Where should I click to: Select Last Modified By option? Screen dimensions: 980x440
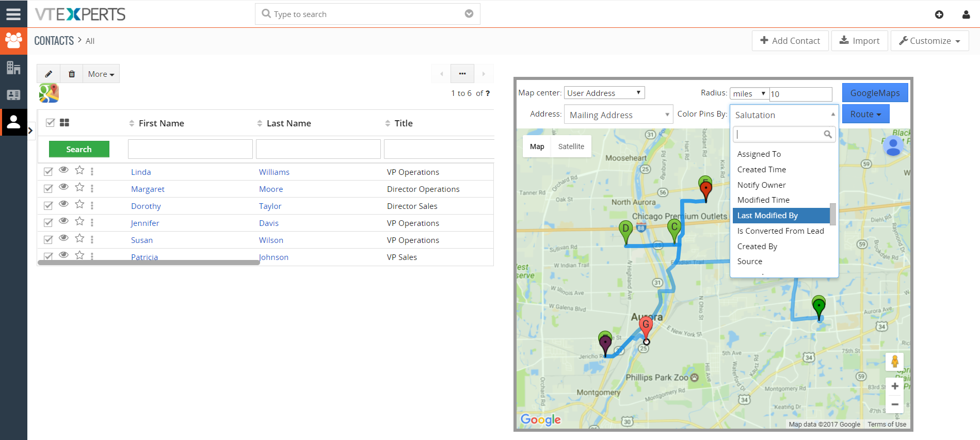pos(781,216)
